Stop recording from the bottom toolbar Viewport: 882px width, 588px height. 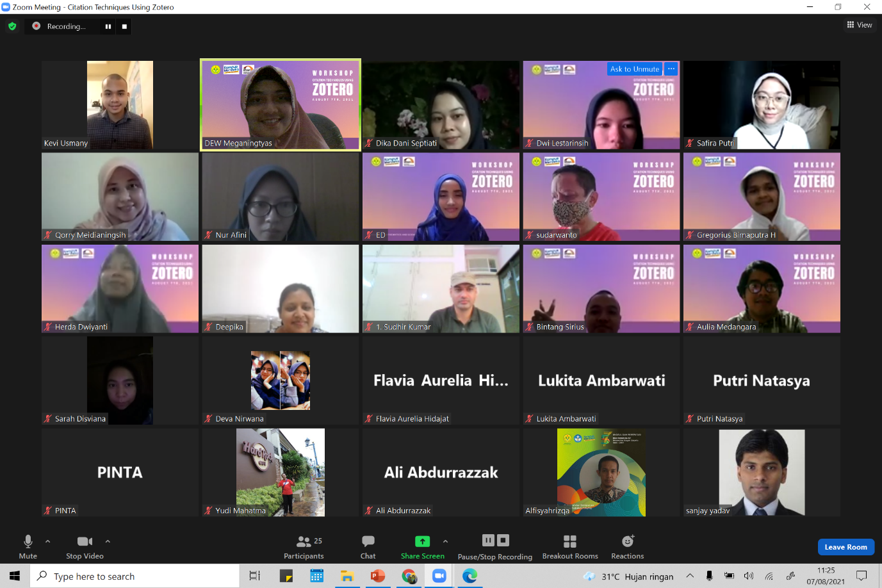coord(503,540)
